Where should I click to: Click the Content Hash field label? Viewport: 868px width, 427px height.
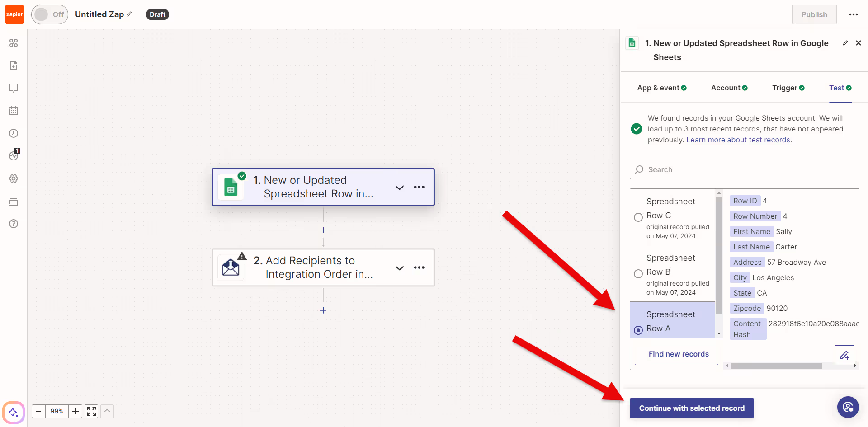748,329
